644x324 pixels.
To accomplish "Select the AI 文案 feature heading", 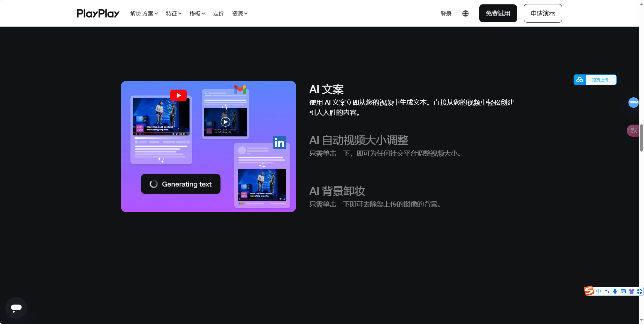I will [326, 89].
